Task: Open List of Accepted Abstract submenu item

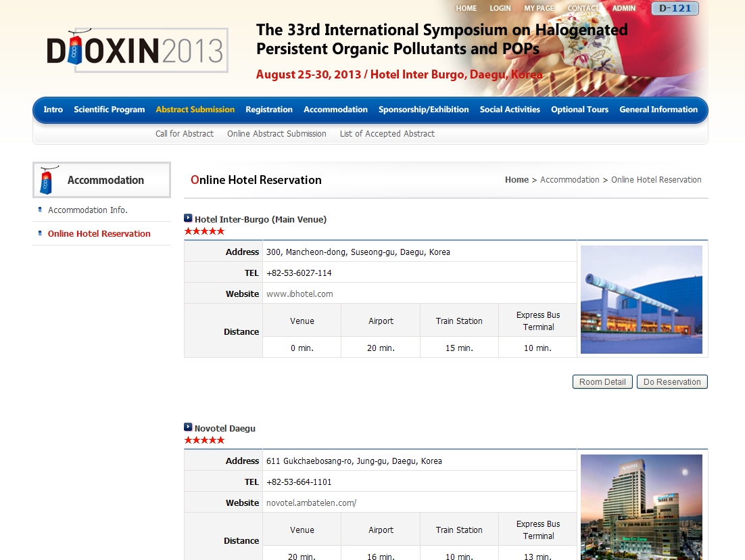Action: [x=387, y=134]
